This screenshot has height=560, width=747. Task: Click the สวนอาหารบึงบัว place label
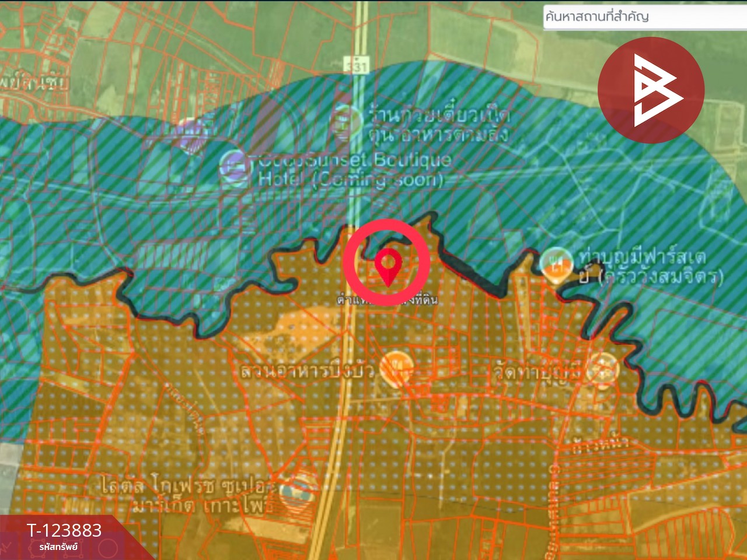pyautogui.click(x=307, y=372)
